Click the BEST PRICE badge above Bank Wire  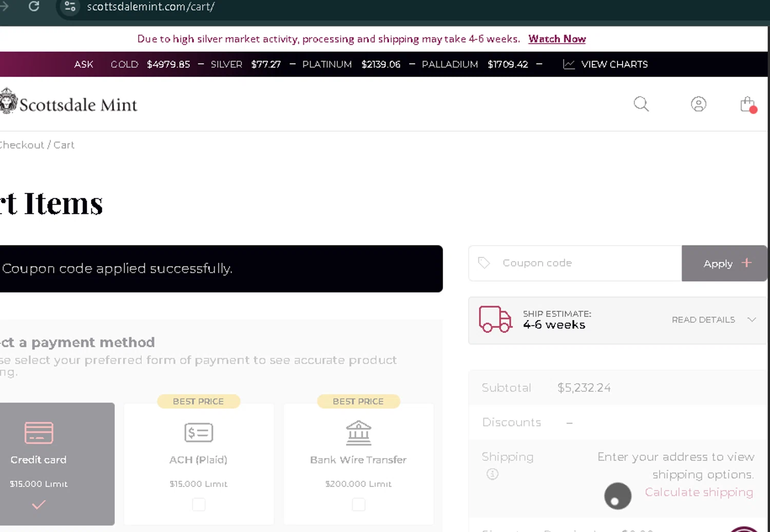point(358,401)
